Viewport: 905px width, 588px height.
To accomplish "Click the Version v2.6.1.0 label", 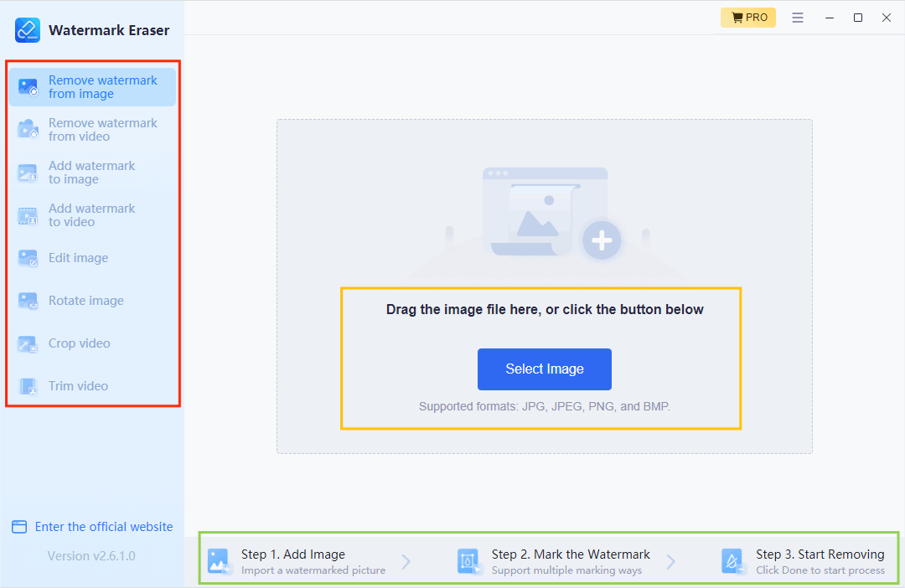I will click(x=91, y=556).
